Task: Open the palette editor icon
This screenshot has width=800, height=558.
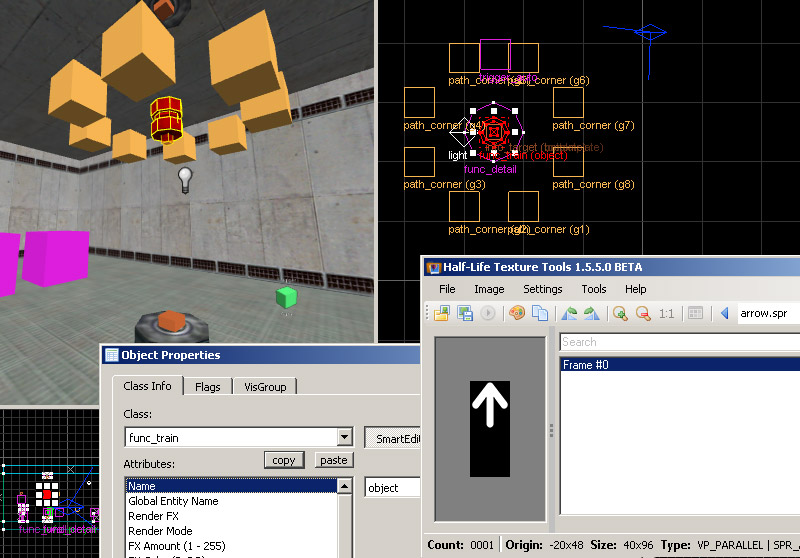Action: point(517,313)
